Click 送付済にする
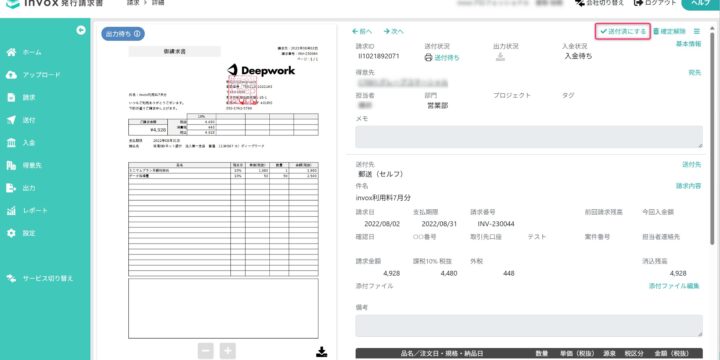720x360 pixels. [x=623, y=32]
